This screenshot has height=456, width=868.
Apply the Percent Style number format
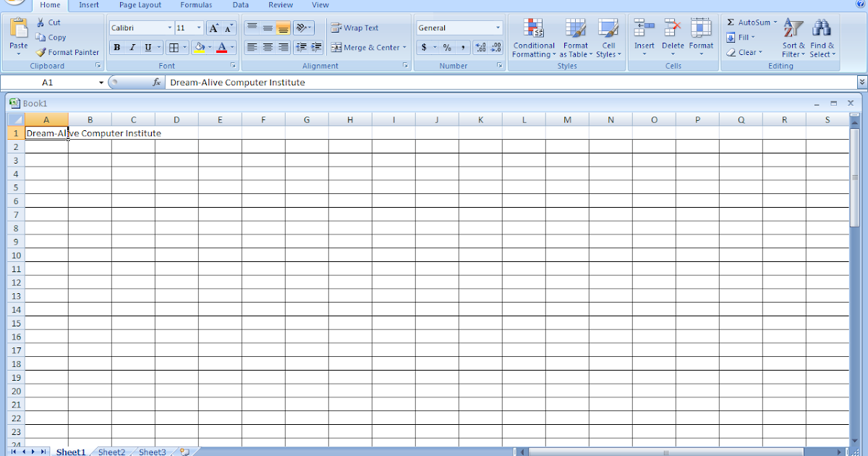pyautogui.click(x=446, y=47)
